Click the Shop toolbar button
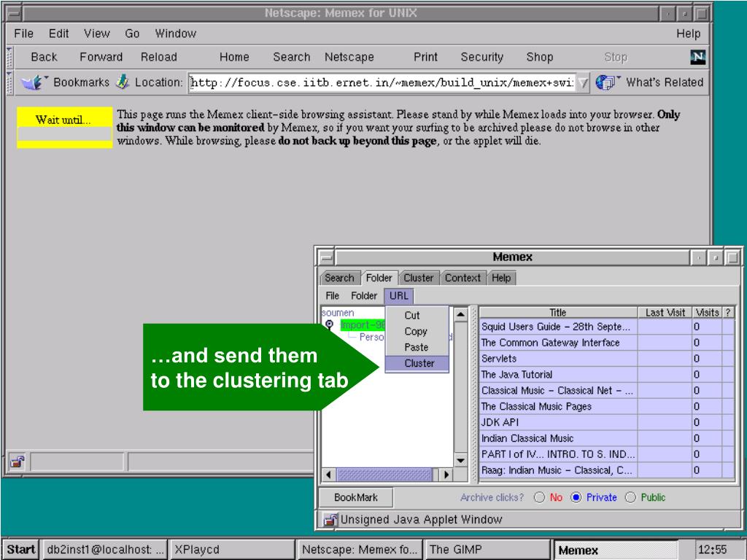 540,57
